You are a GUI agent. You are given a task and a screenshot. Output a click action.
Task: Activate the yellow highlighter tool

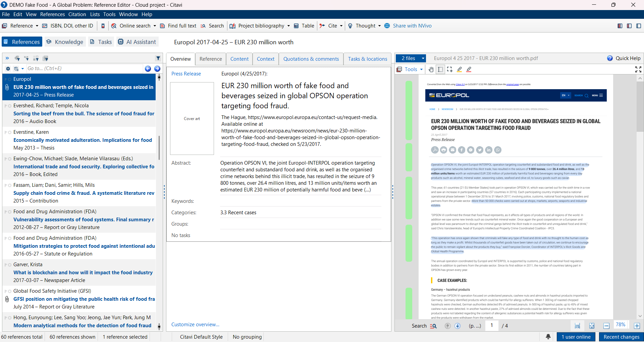(460, 69)
